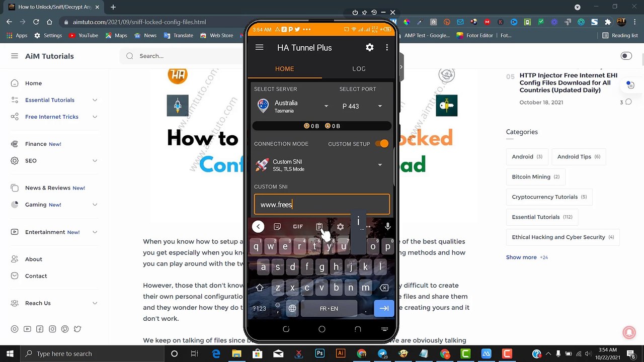Tap the phone back navigation button
The image size is (644, 362).
coord(358,329)
